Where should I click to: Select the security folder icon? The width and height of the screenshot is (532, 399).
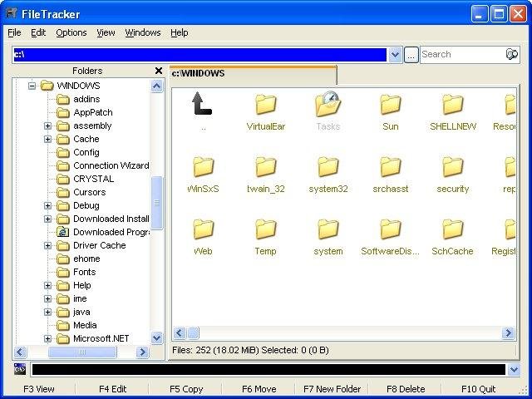click(452, 167)
